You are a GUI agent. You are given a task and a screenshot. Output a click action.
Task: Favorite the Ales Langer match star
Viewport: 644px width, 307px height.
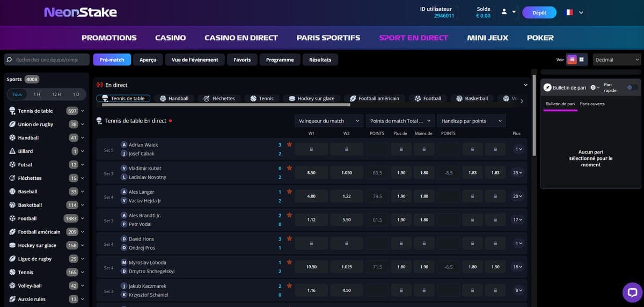289,192
